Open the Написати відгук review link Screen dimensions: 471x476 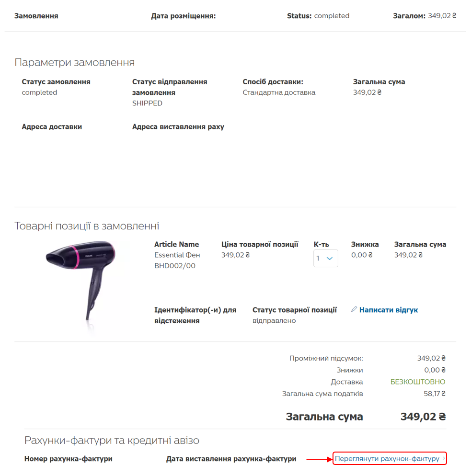(388, 310)
